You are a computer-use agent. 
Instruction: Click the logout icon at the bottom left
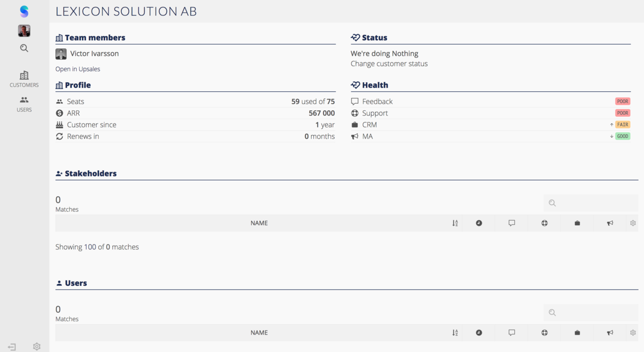(x=11, y=347)
